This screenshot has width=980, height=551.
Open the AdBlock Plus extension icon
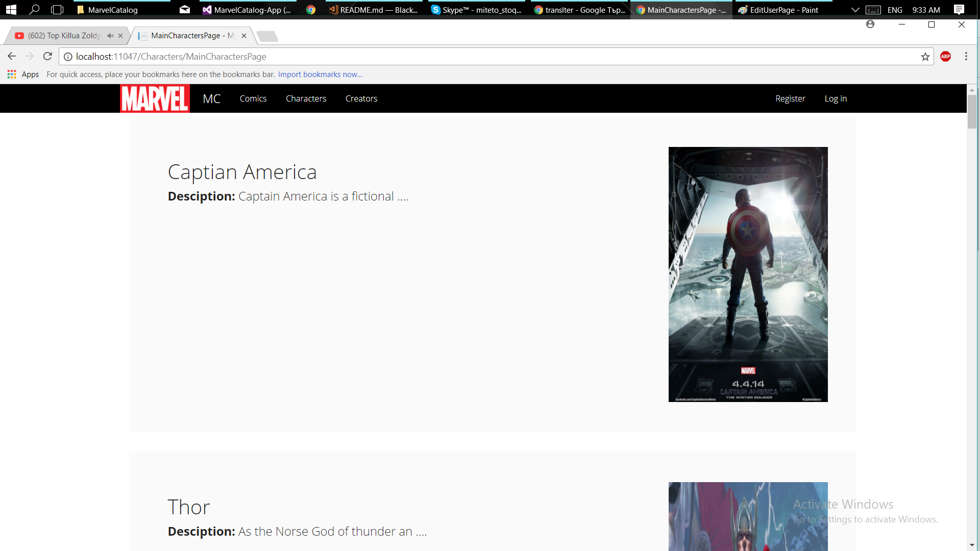click(945, 57)
